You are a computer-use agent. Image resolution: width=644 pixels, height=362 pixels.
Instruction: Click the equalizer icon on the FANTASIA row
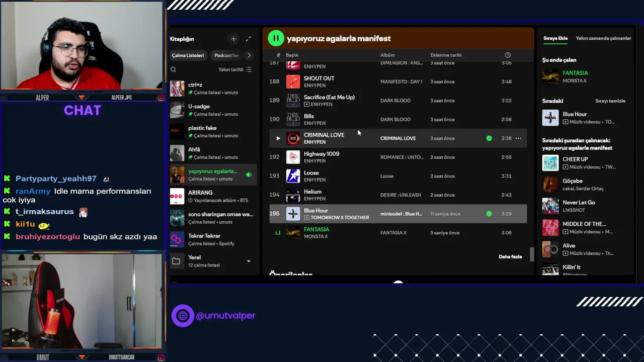[277, 232]
